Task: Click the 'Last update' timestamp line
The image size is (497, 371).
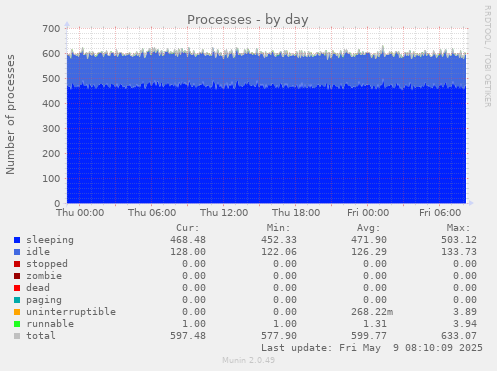Action: (x=372, y=348)
